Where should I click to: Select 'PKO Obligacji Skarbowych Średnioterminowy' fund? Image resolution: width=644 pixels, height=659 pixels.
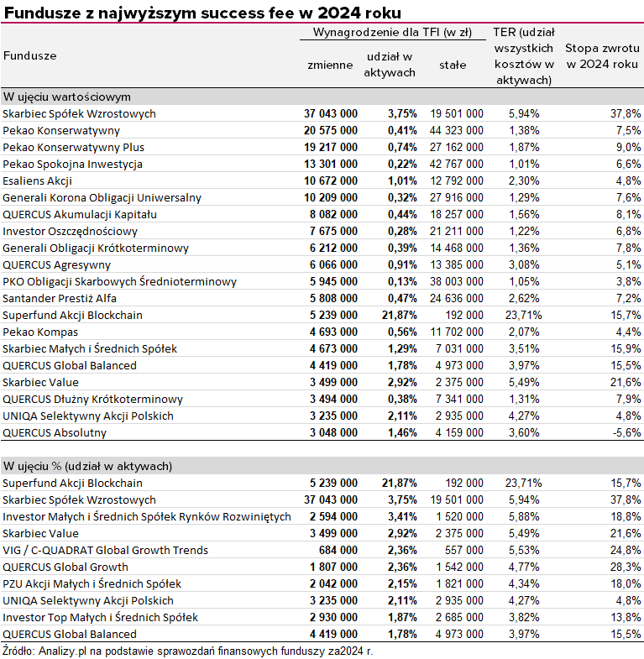(119, 281)
